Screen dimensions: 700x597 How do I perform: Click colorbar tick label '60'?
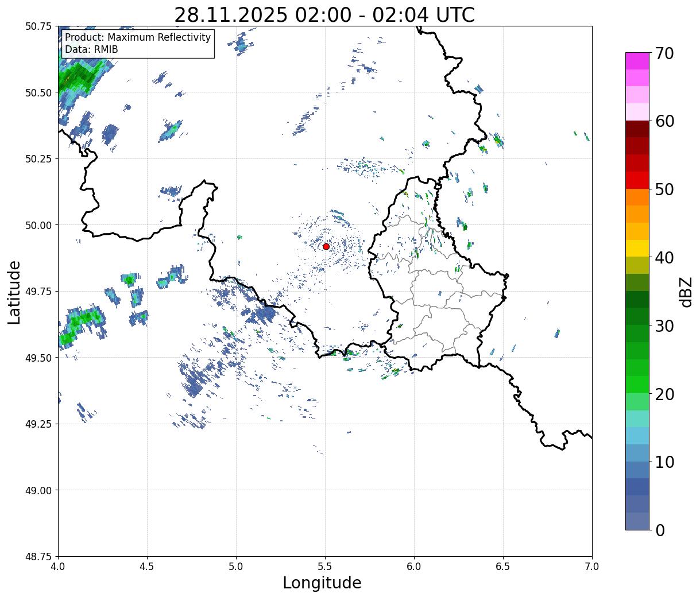coord(664,121)
